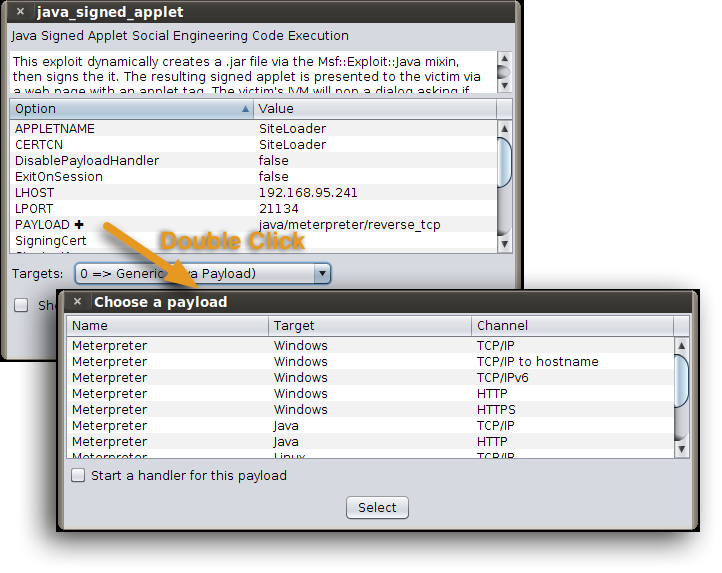The width and height of the screenshot is (722, 573).
Task: Enable Start a handler for this payload
Action: pyautogui.click(x=78, y=475)
